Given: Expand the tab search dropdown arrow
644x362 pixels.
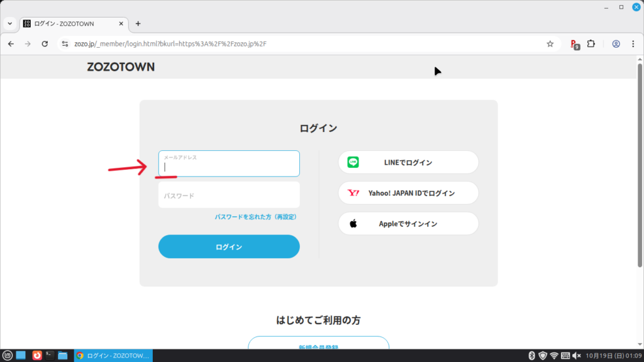Looking at the screenshot, I should click(x=9, y=24).
